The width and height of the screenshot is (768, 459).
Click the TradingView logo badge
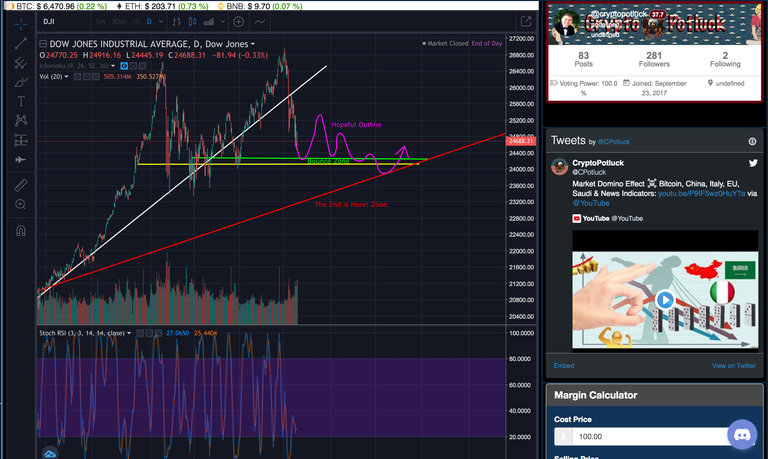[49, 453]
